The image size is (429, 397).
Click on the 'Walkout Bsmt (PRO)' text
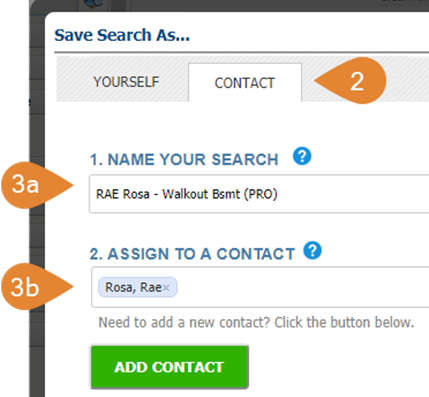[x=220, y=194]
